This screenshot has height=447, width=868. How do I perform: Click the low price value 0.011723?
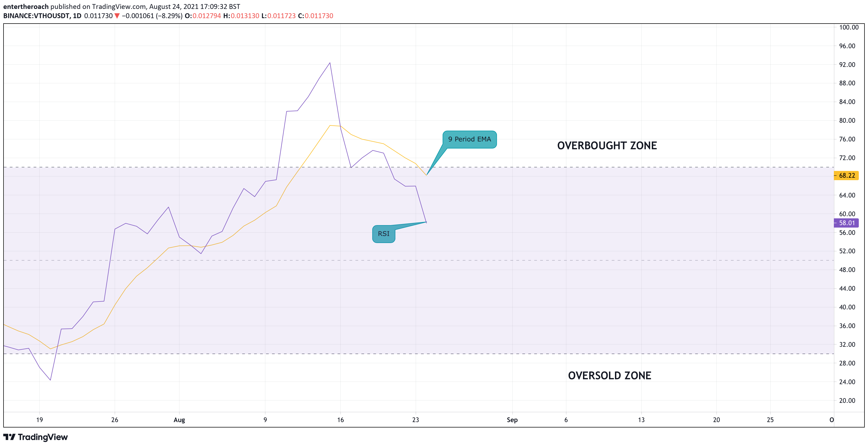coord(281,16)
